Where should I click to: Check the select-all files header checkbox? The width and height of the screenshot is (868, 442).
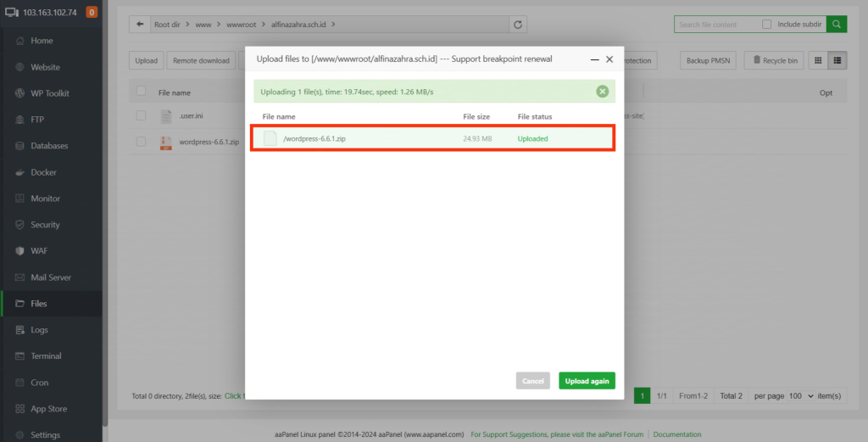pyautogui.click(x=141, y=92)
